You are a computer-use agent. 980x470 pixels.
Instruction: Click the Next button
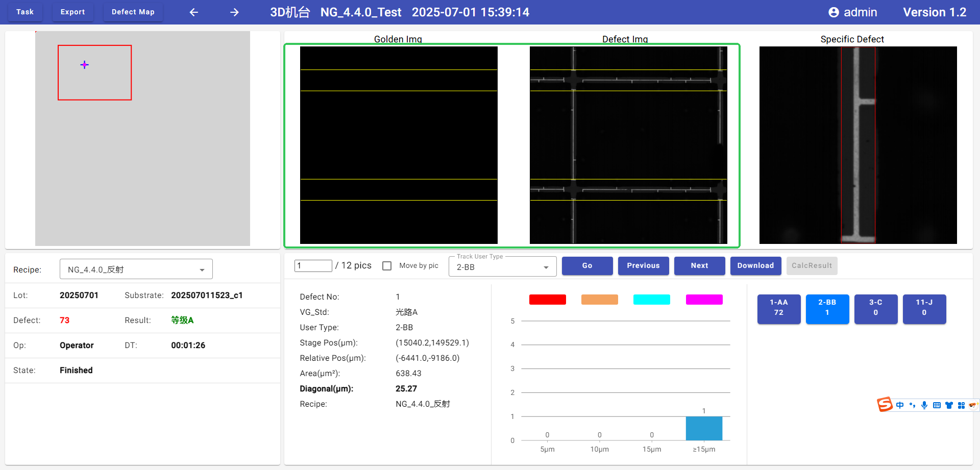700,266
